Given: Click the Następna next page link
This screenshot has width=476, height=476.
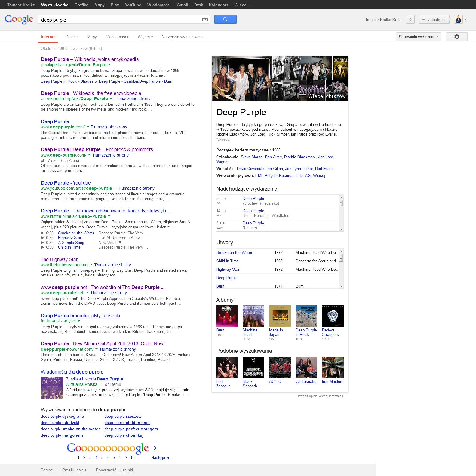Looking at the screenshot, I should click(160, 458).
